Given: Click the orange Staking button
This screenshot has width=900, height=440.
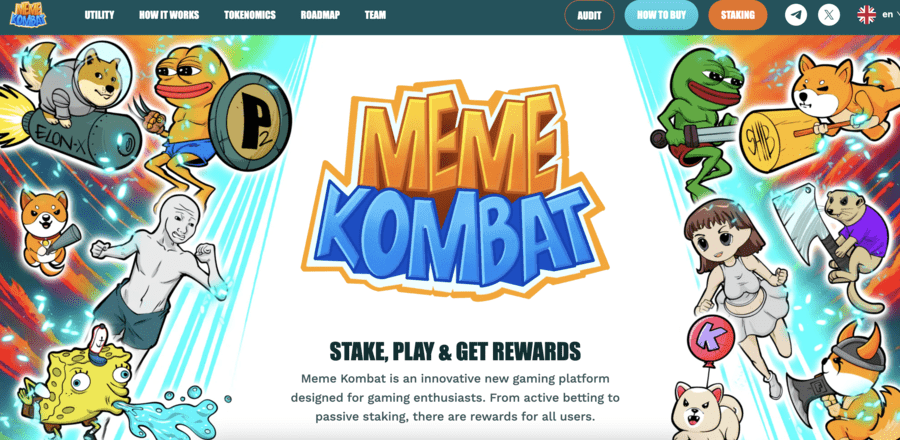Looking at the screenshot, I should coord(738,15).
